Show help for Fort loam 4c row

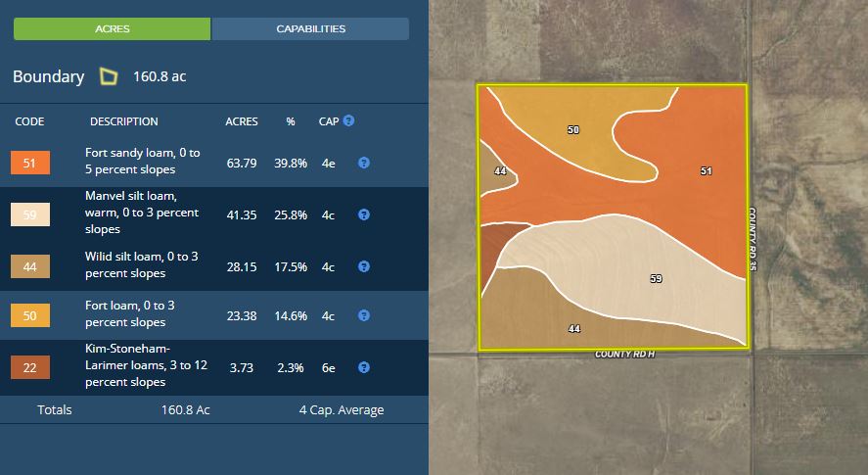[x=363, y=315]
